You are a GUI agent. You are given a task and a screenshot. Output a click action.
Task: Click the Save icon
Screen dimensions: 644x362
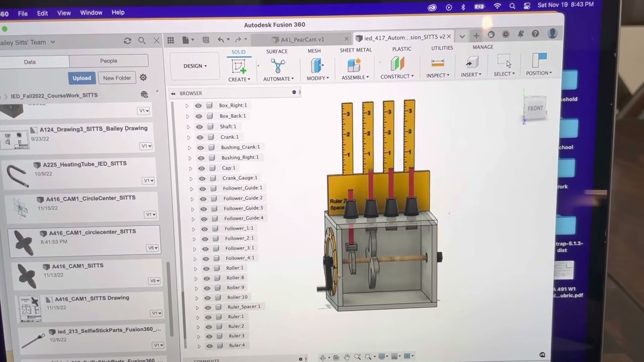(x=205, y=40)
